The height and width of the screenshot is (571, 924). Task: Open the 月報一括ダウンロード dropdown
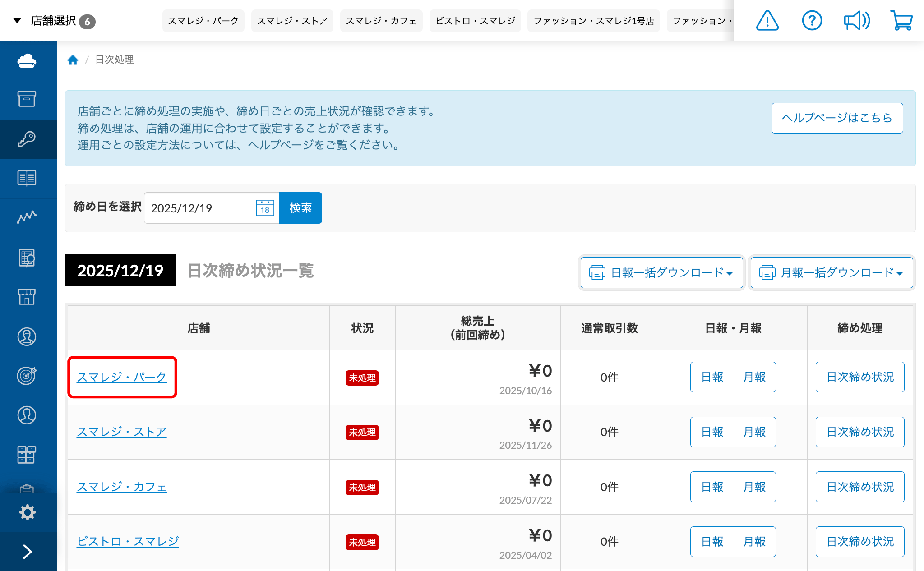[x=831, y=272]
